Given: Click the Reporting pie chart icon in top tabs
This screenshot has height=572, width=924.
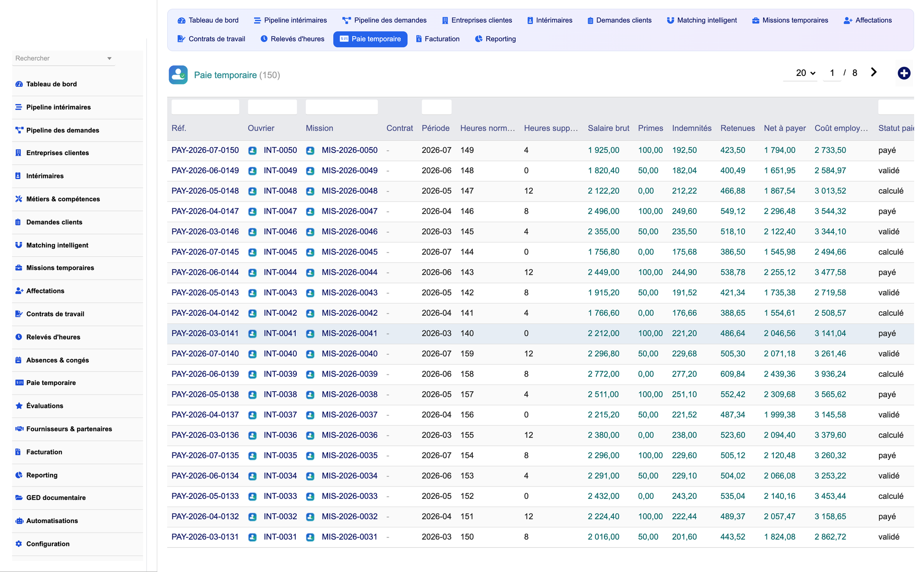Looking at the screenshot, I should tap(479, 39).
